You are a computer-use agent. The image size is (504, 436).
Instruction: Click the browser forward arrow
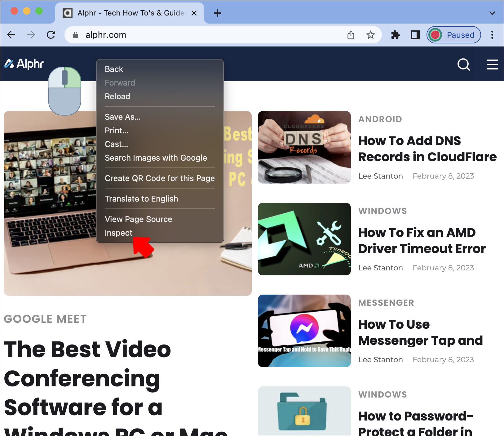31,35
